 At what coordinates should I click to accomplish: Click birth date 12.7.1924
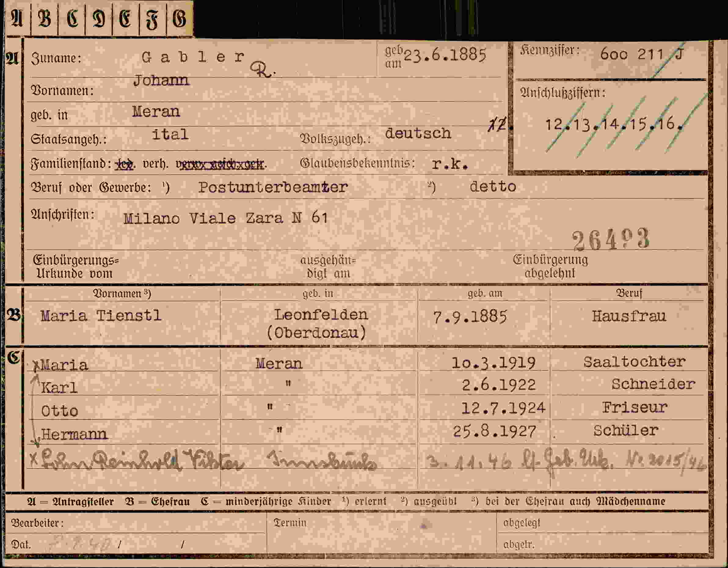click(503, 408)
